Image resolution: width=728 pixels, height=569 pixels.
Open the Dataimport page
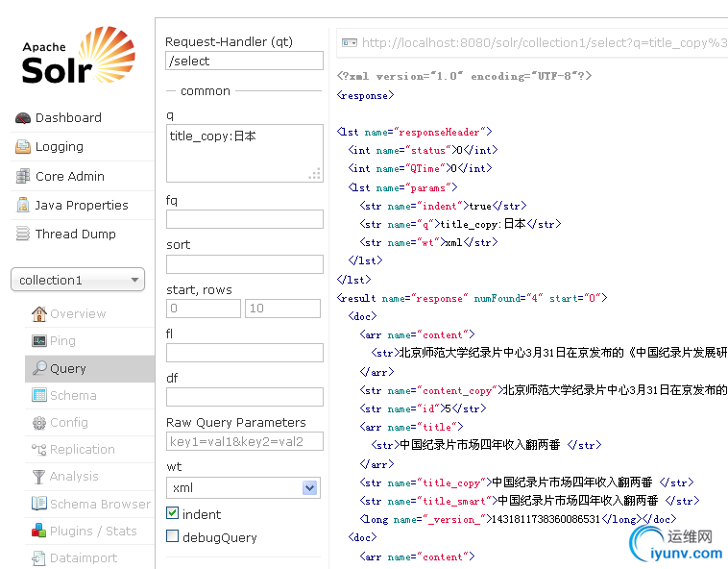point(84,557)
